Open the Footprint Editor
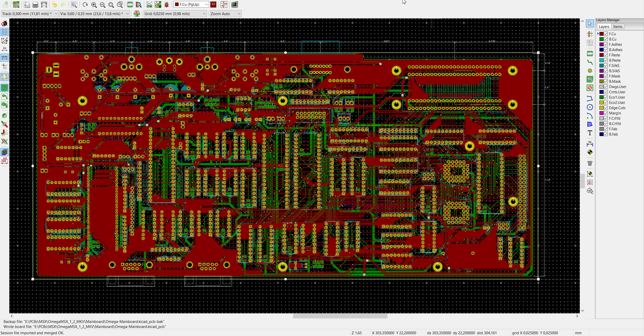Image resolution: width=644 pixels, height=336 pixels. 130,5
